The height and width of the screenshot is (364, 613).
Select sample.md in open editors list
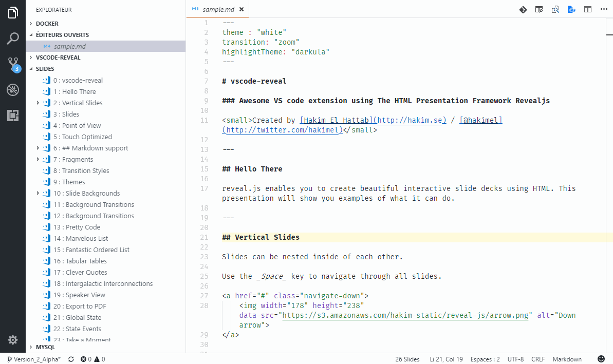105,46
